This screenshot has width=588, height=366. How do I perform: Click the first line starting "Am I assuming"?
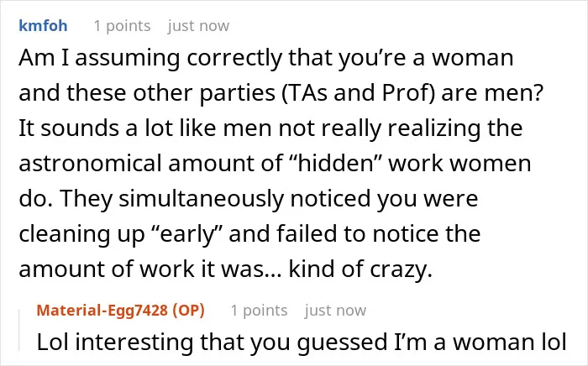pyautogui.click(x=266, y=58)
